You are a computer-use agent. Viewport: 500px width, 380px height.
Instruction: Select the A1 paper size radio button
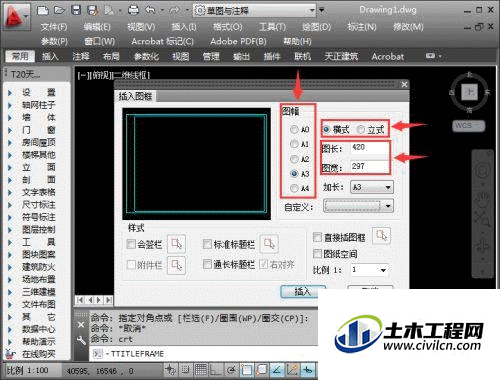click(x=294, y=144)
